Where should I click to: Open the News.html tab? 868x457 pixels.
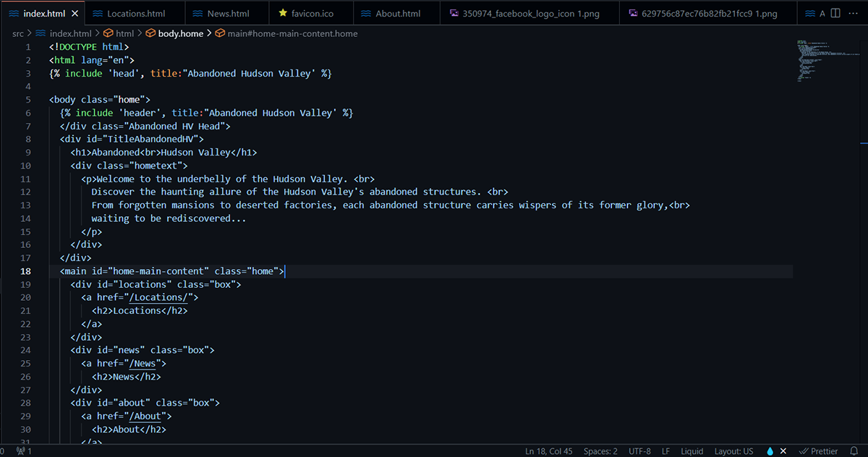(x=228, y=14)
